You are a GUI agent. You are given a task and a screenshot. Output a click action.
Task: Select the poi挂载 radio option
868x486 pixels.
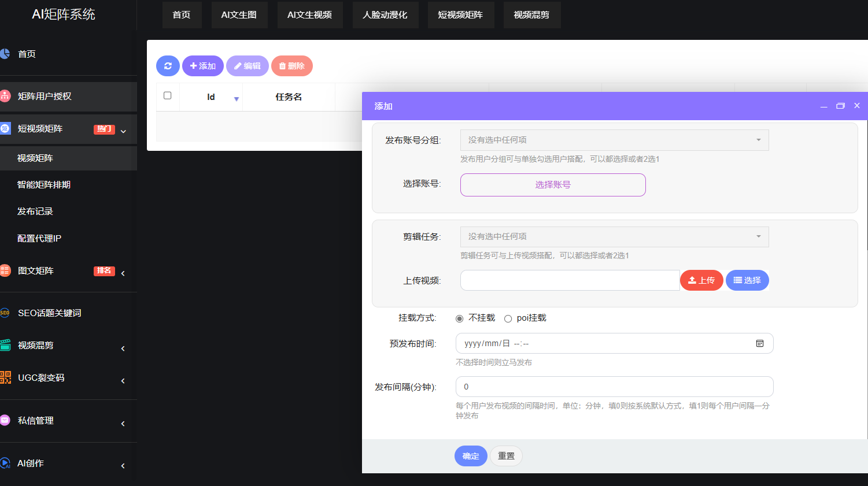[x=508, y=318]
